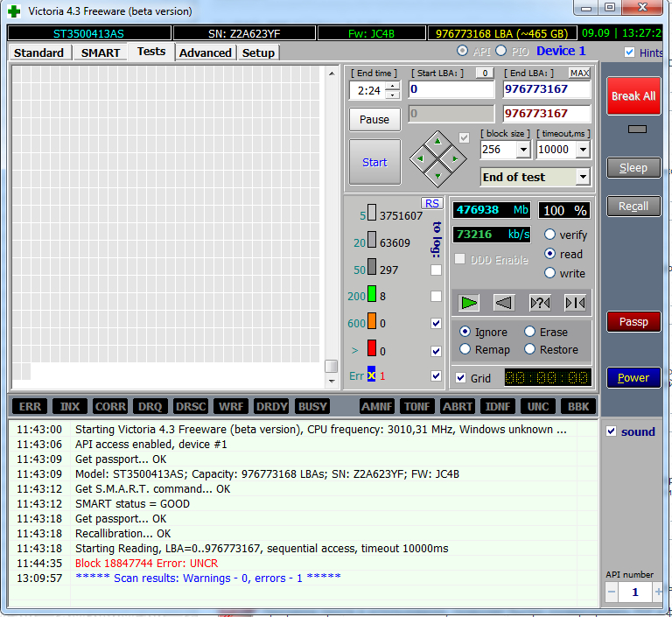672x617 pixels.
Task: Toggle the Hints checkbox
Action: 630,53
